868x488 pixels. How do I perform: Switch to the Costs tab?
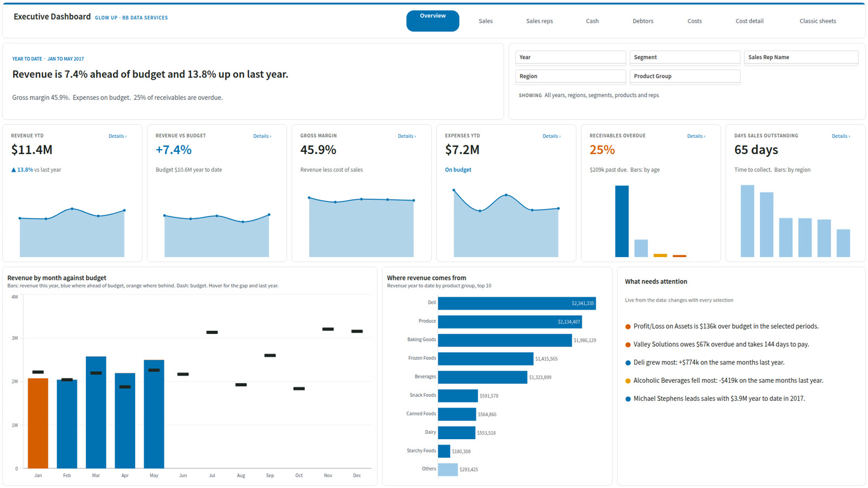click(694, 21)
